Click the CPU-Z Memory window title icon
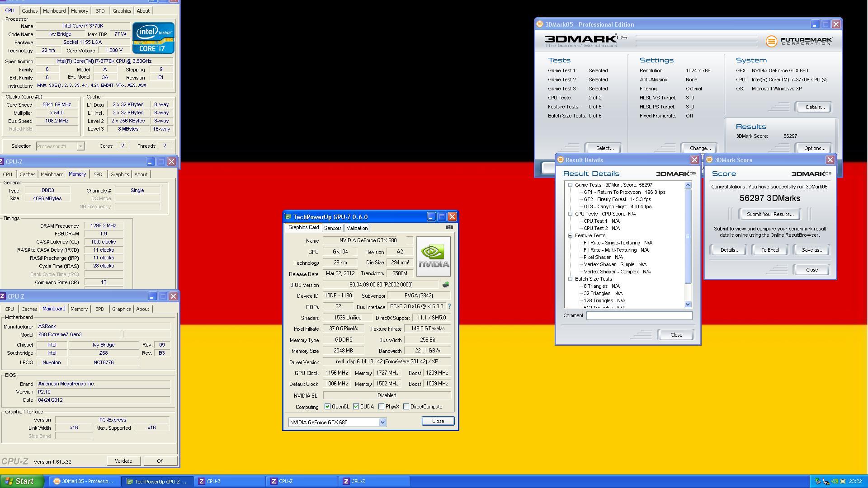Screen dimensions: 868x488 point(3,162)
